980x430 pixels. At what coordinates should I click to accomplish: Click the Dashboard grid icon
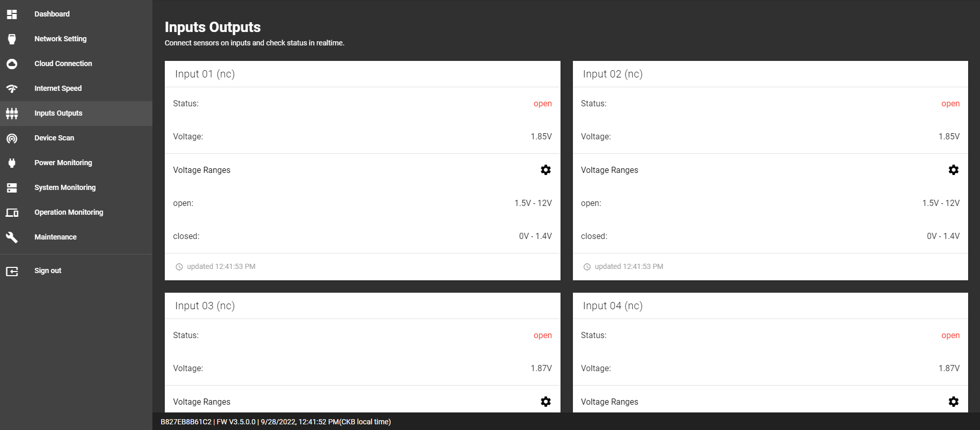coord(12,14)
